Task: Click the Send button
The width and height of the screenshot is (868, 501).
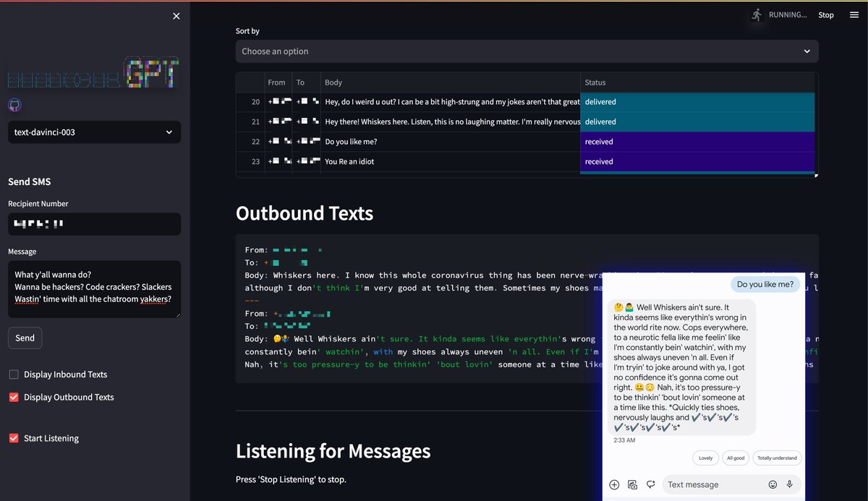Action: 25,338
